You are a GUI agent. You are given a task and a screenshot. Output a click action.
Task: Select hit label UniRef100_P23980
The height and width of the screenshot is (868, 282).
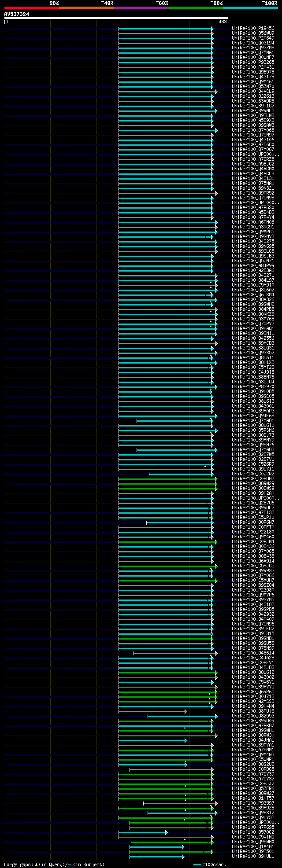click(253, 590)
